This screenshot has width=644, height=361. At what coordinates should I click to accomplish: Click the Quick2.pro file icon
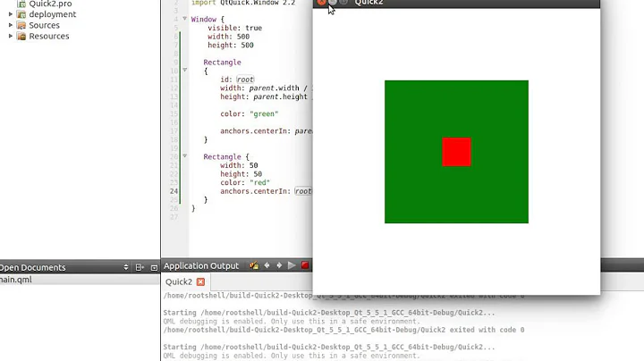click(21, 4)
